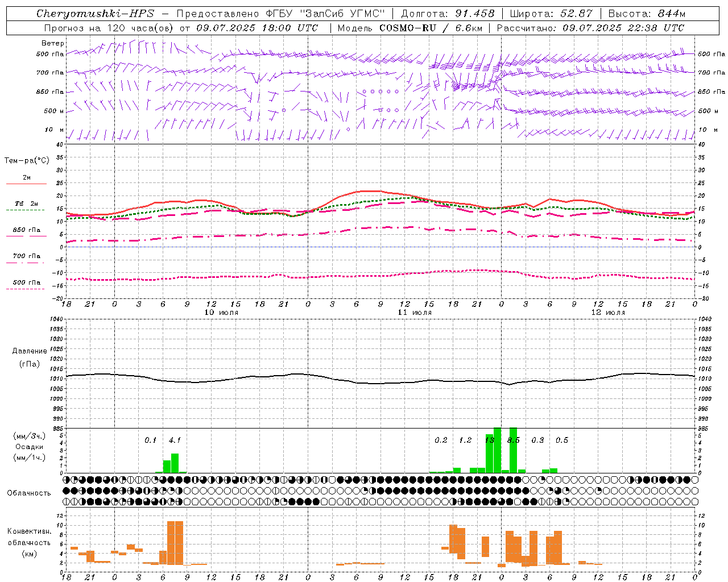Screen dimensions: 728x582
Task: Click the 12 июля date label
Action: (607, 313)
